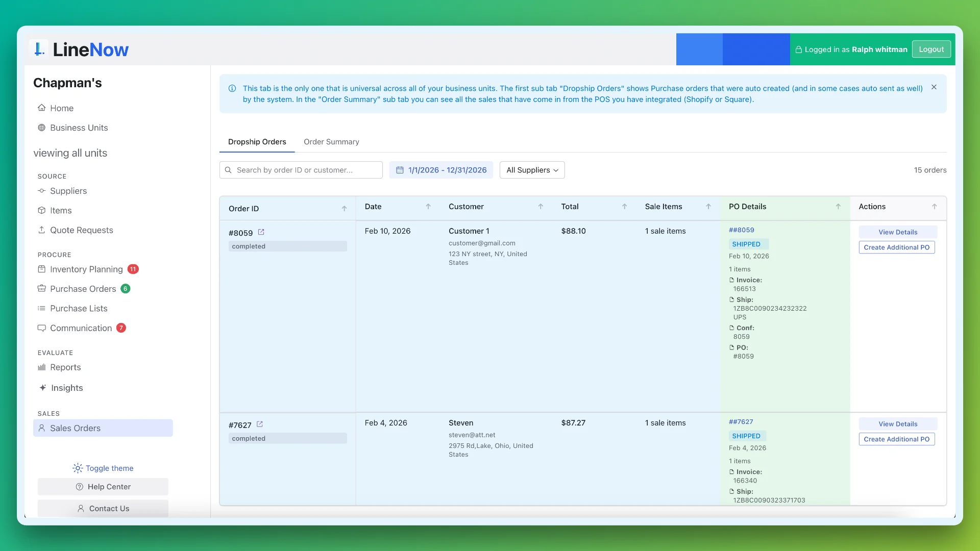Click Create Additional PO for #7627
Image resolution: width=980 pixels, height=551 pixels.
[x=896, y=439]
